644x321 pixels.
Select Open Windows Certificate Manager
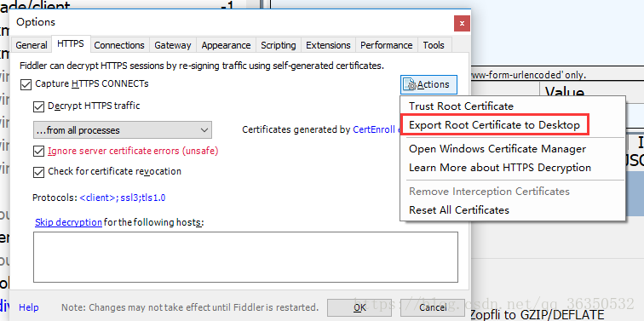coord(512,149)
